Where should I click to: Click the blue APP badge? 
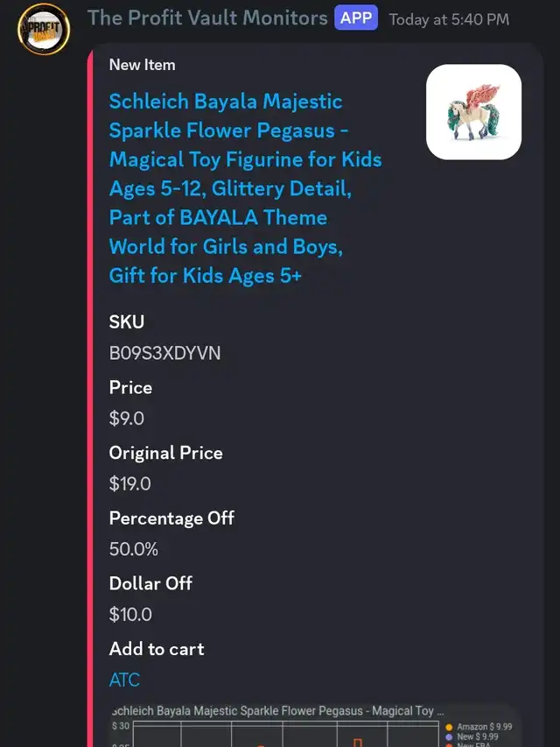(x=356, y=18)
